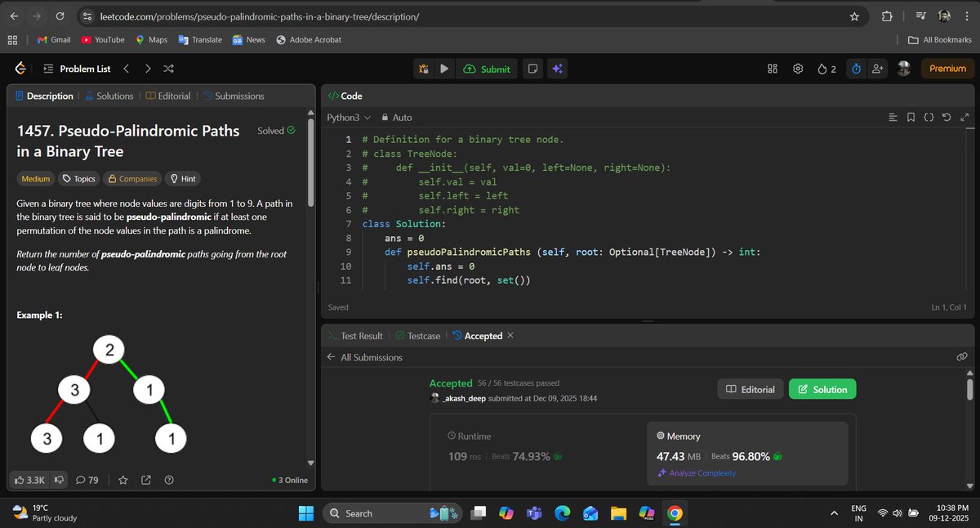Screen dimensions: 980x528
Task: Pick a random problem shuffle icon
Action: point(168,69)
